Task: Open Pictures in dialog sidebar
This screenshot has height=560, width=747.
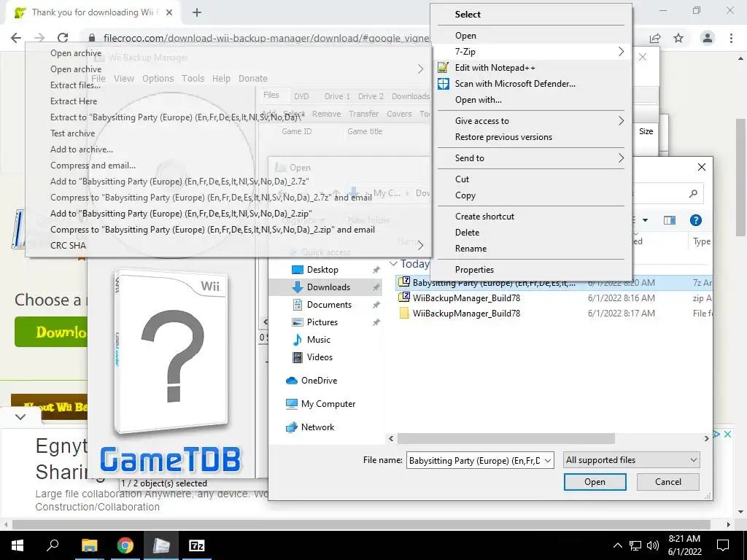Action: pyautogui.click(x=322, y=322)
